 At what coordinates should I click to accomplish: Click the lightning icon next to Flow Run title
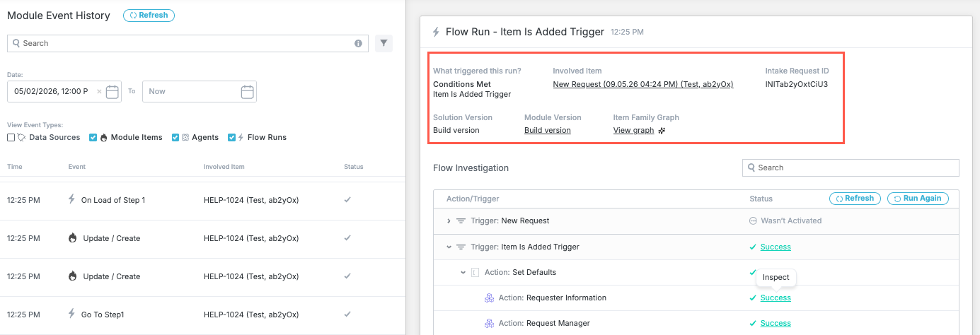pyautogui.click(x=436, y=32)
